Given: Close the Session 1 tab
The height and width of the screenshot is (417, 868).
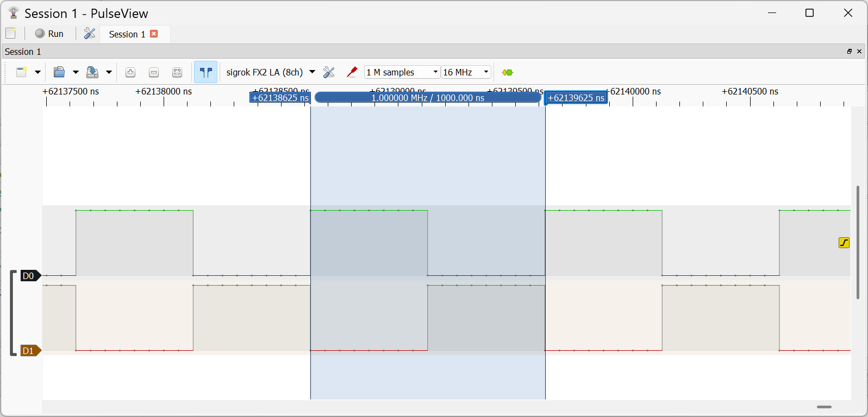Looking at the screenshot, I should tap(154, 34).
